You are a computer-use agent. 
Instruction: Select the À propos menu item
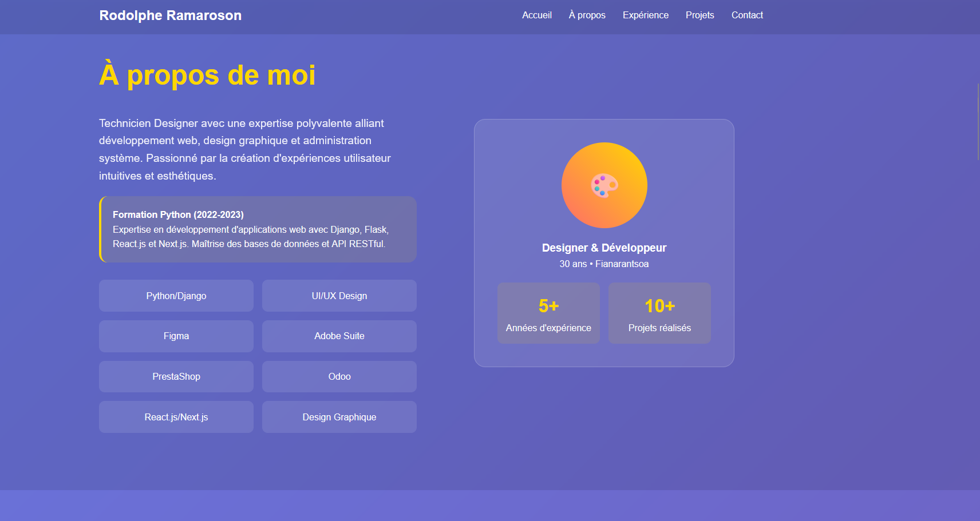pyautogui.click(x=587, y=15)
